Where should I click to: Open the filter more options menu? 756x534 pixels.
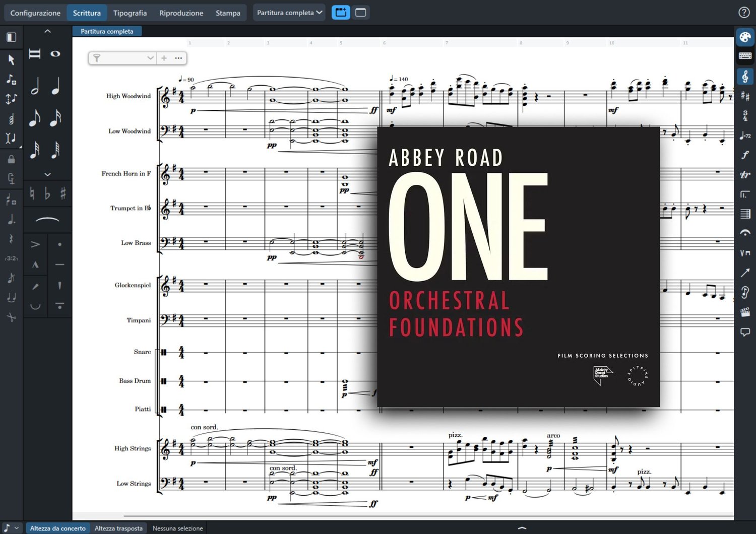coord(178,58)
